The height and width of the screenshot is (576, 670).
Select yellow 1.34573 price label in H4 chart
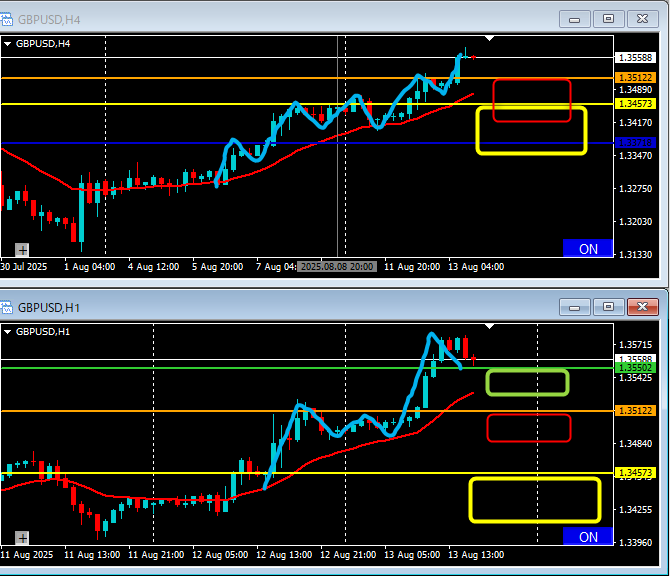click(635, 104)
